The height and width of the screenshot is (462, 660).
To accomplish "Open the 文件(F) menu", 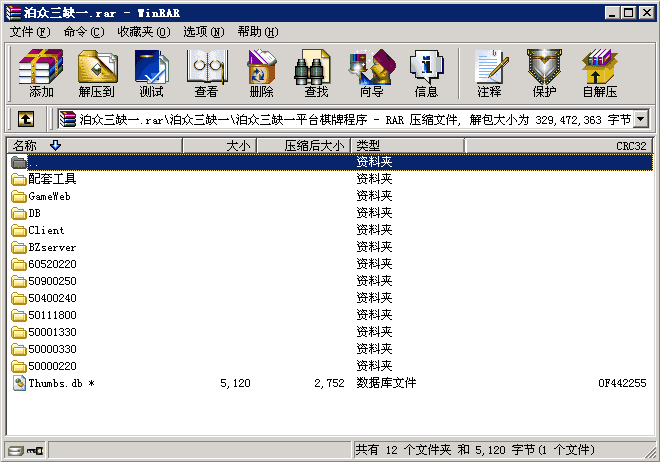I will (x=30, y=32).
